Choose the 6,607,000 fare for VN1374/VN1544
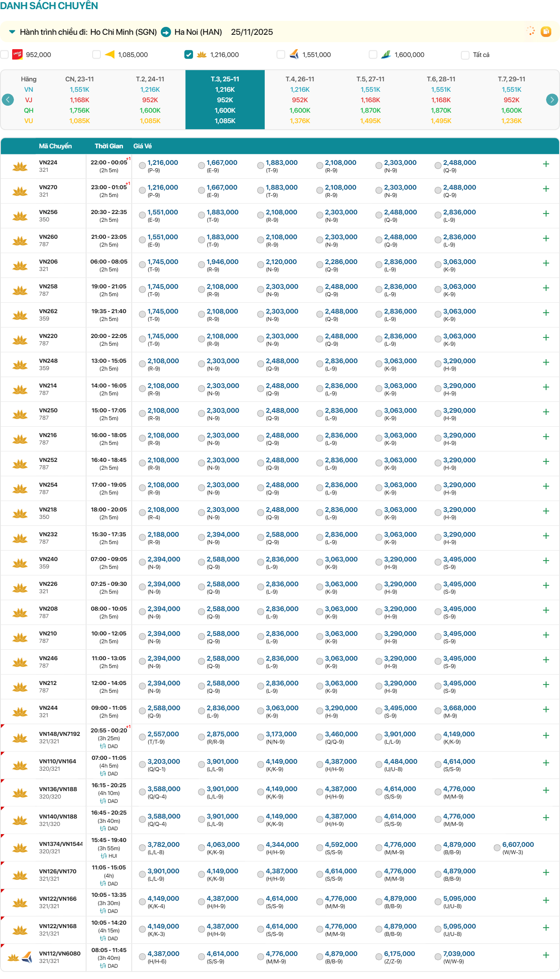 pos(497,847)
